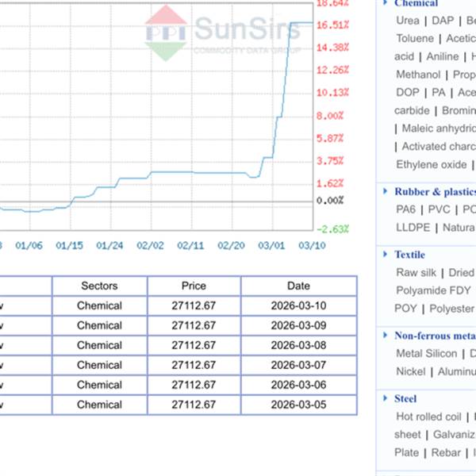The height and width of the screenshot is (476, 476).
Task: Open the Activated charcoal link
Action: click(439, 146)
